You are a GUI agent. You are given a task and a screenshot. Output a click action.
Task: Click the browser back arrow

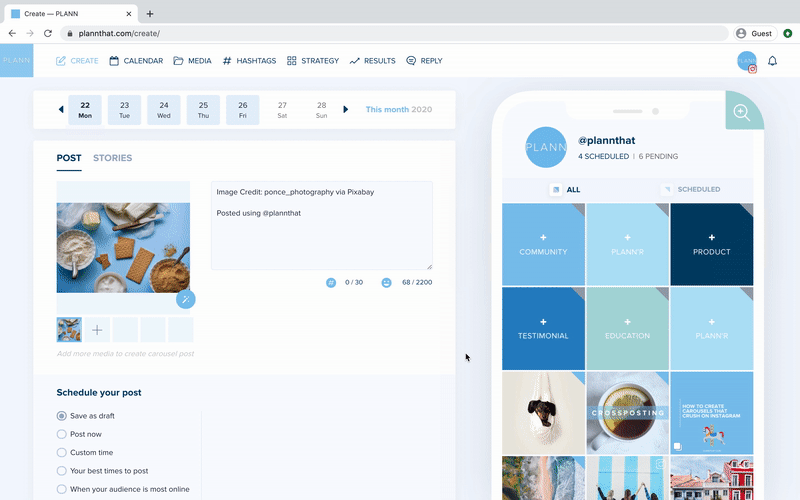point(12,33)
